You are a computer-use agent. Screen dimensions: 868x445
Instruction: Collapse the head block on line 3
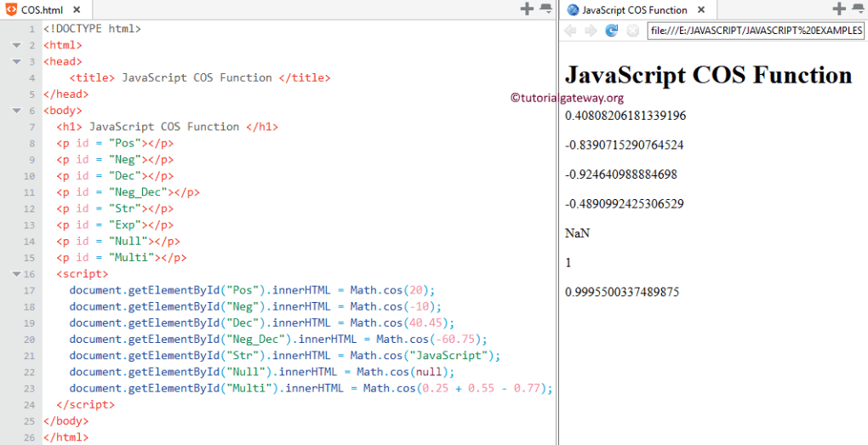(16, 61)
